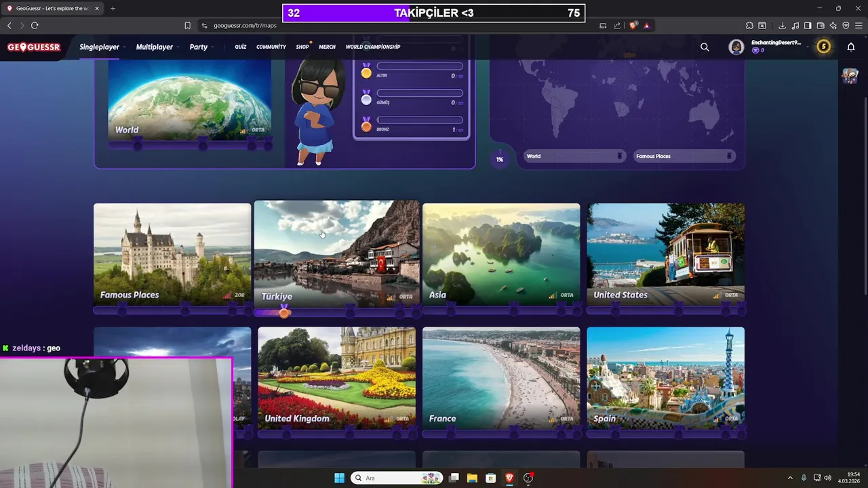Open the Windows Start menu

click(x=339, y=478)
